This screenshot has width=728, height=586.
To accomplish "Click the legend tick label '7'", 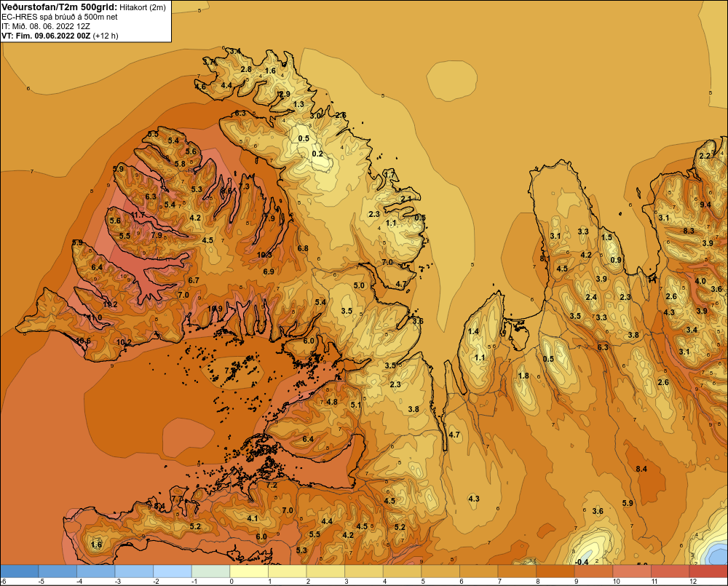I will point(500,582).
